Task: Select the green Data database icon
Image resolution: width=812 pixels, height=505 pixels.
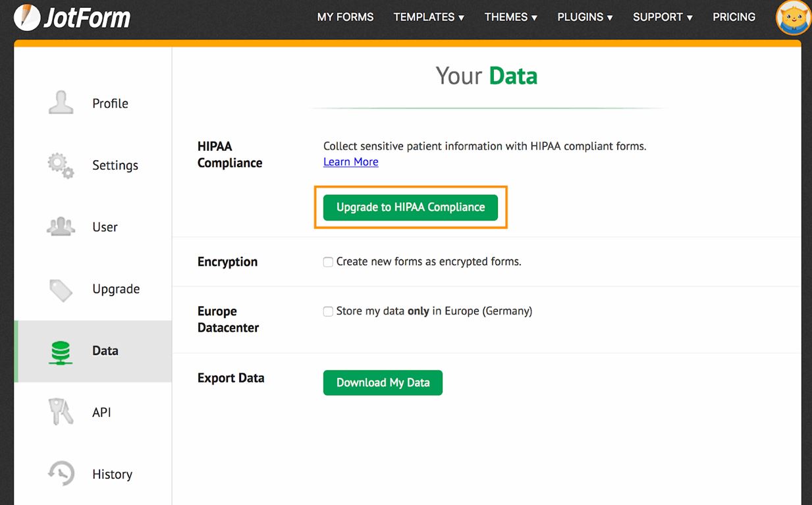Action: pyautogui.click(x=61, y=351)
